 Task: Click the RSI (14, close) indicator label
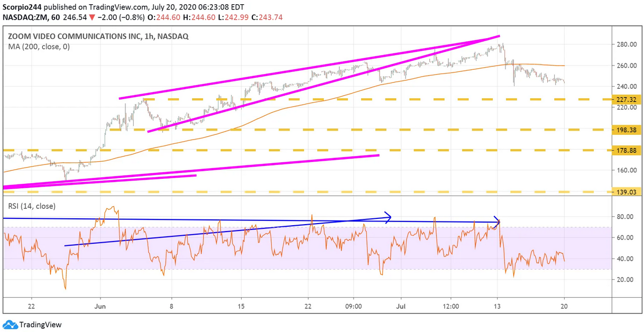point(31,206)
